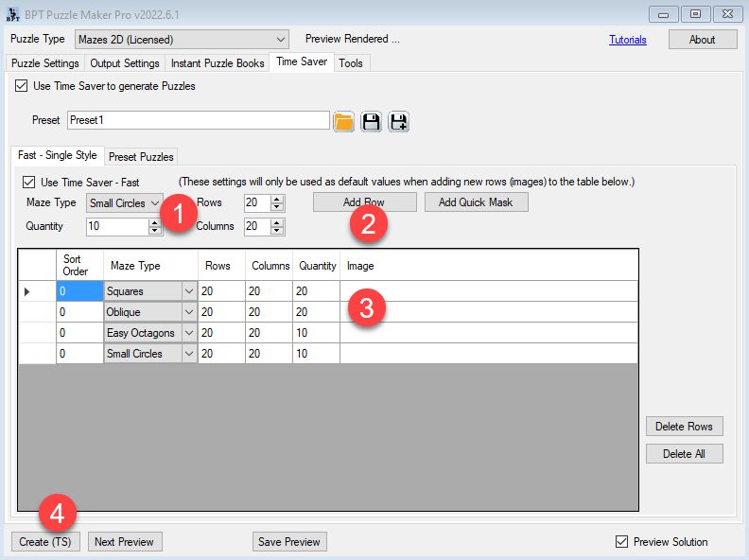Open the Preset Puzzles sub-tab
Viewport: 749px width, 560px height.
[x=140, y=156]
